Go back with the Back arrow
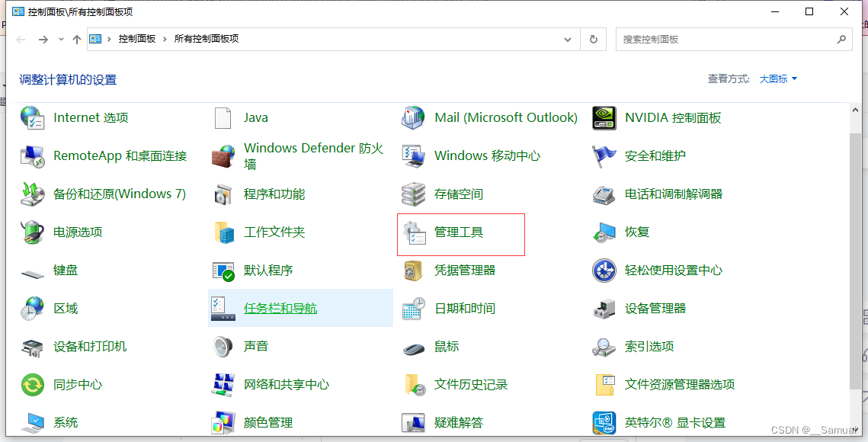Viewport: 868px width, 442px height. 21,40
